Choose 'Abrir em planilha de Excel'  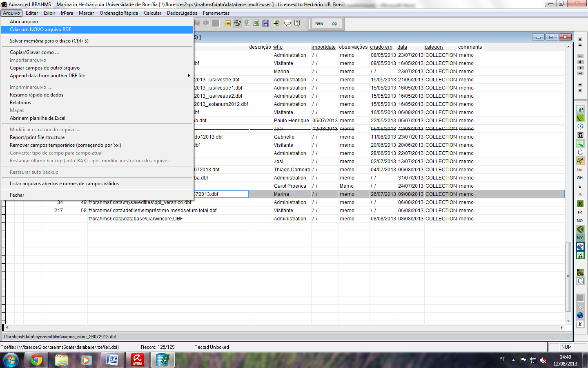tap(97, 118)
